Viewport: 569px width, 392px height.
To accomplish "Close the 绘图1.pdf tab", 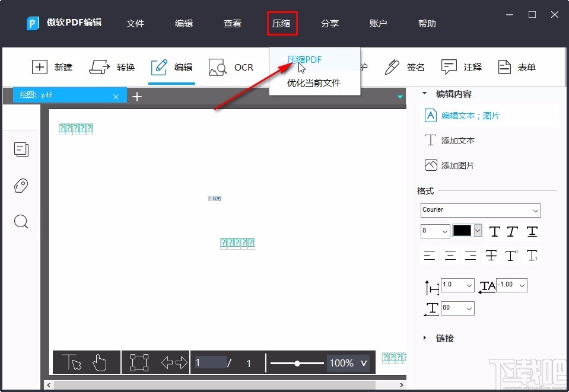I will [116, 95].
